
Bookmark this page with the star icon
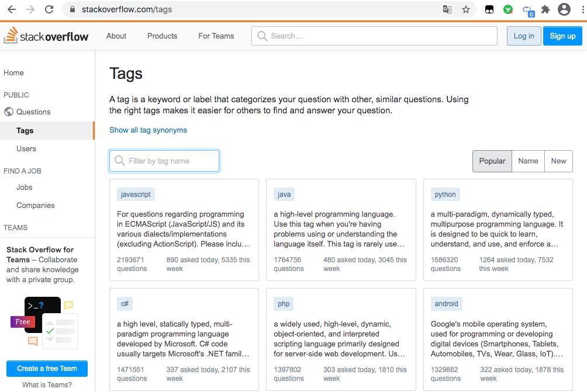pyautogui.click(x=466, y=9)
